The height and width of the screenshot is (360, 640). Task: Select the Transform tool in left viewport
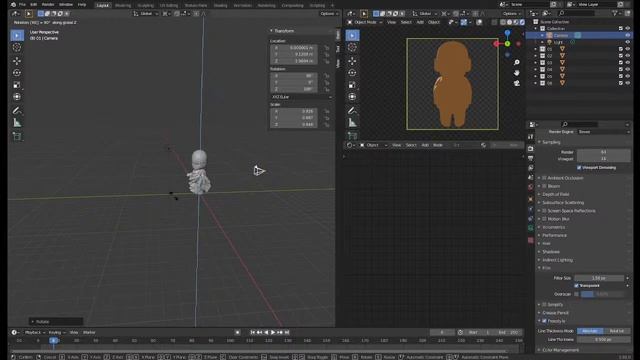click(17, 97)
